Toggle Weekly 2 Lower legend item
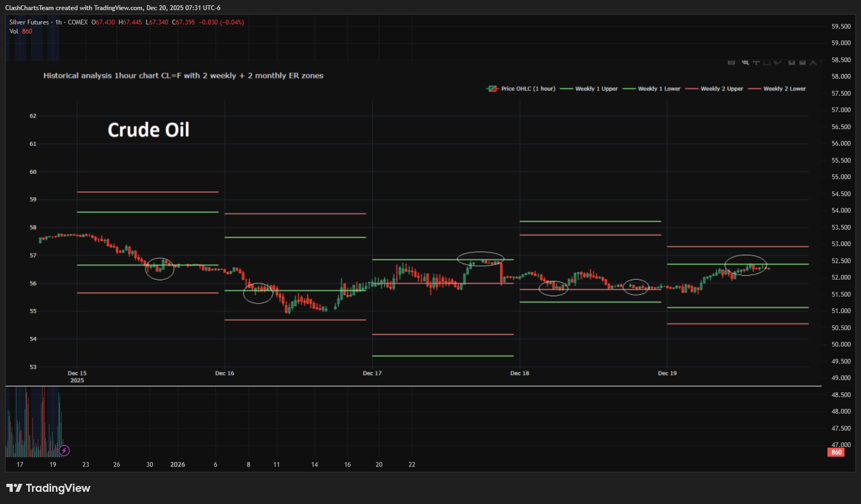This screenshot has width=861, height=504. pos(777,89)
